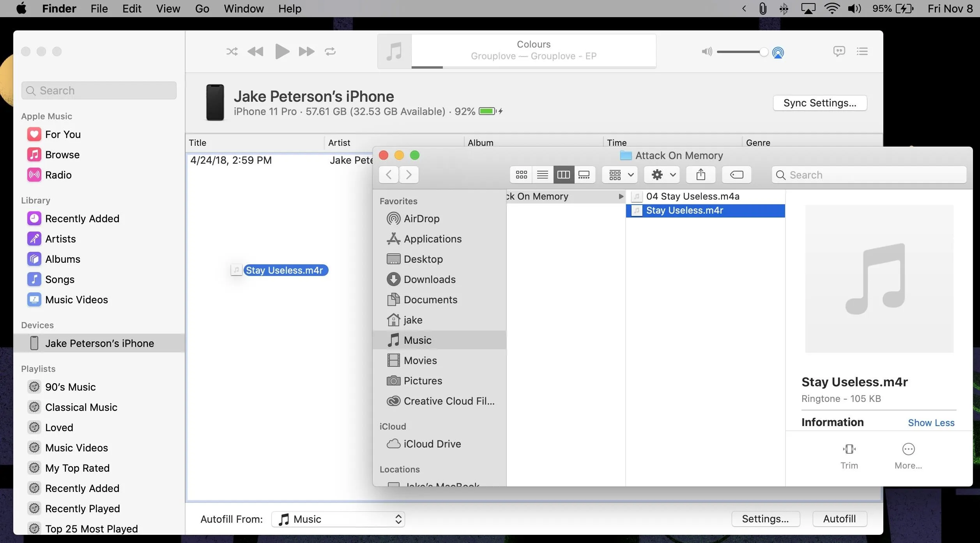The height and width of the screenshot is (543, 980).
Task: Skip forward to next track
Action: tap(306, 51)
